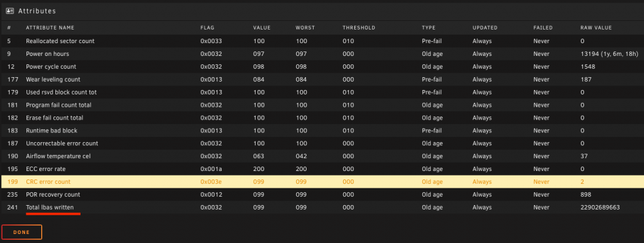Image resolution: width=644 pixels, height=243 pixels.
Task: Click raw value 22902689663
Action: [600, 208]
